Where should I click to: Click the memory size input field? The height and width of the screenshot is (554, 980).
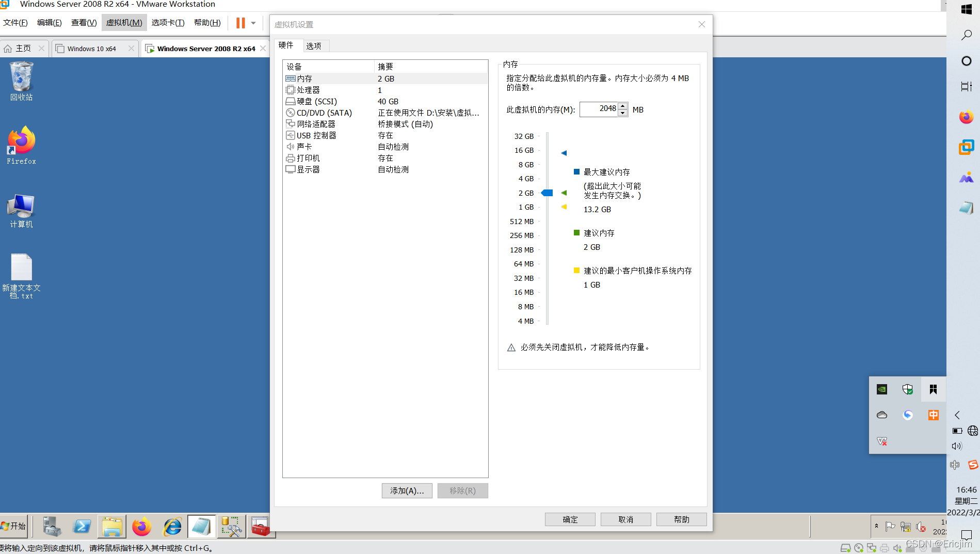(599, 109)
